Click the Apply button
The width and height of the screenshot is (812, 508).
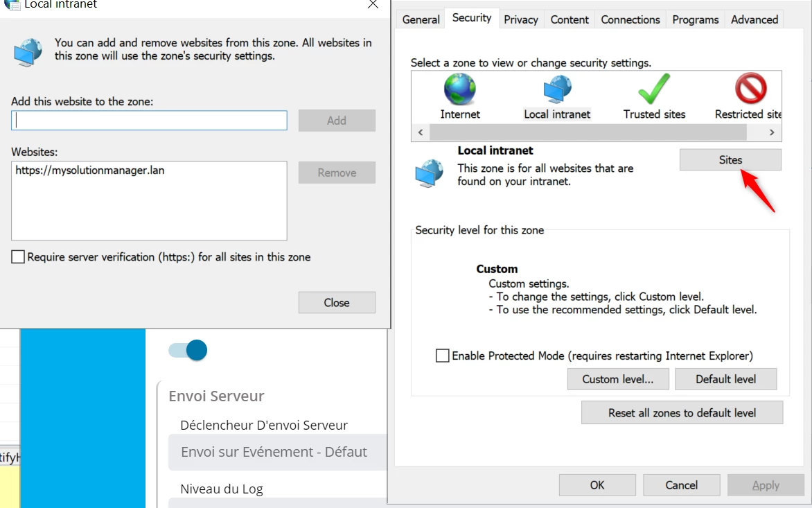tap(766, 485)
